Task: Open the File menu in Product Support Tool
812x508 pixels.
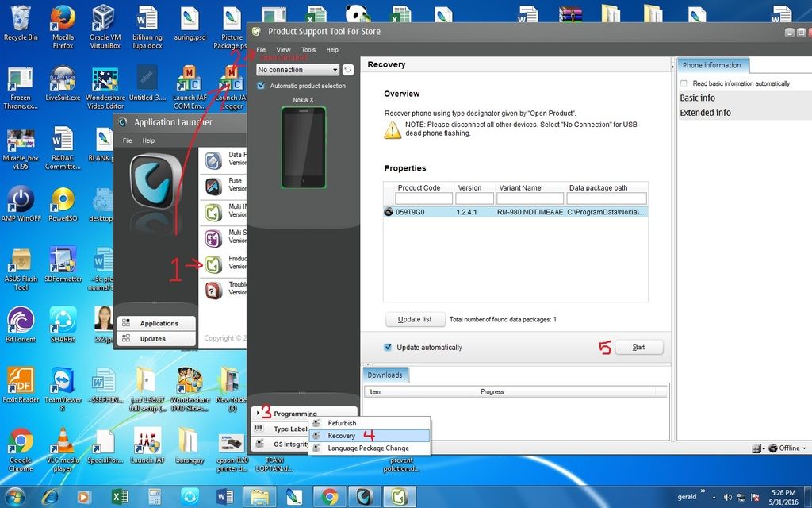Action: (x=260, y=48)
